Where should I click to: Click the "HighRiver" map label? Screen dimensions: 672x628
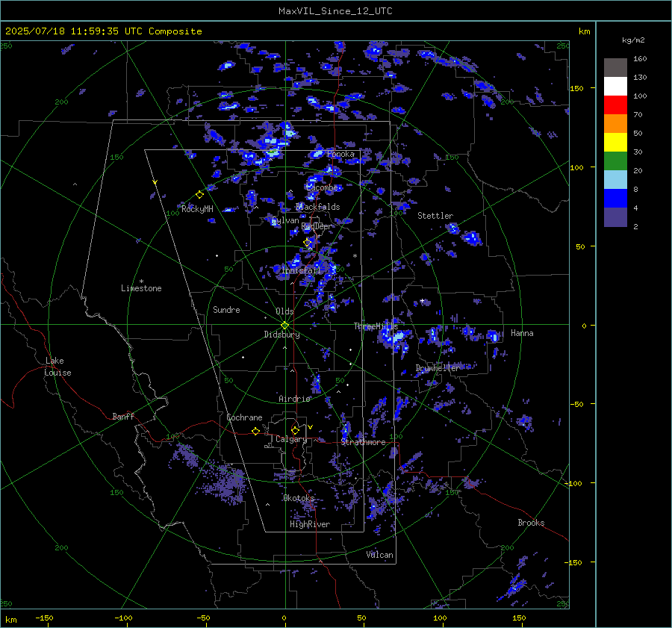click(x=310, y=524)
